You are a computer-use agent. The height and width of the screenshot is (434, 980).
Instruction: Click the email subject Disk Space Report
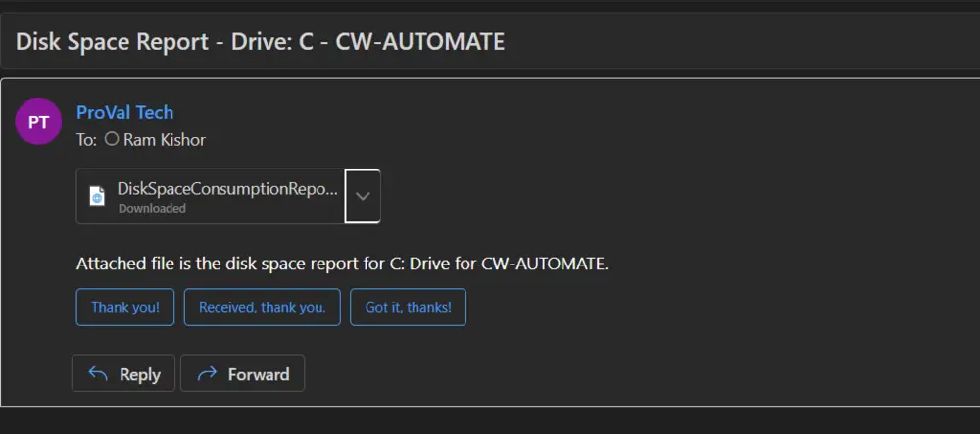(260, 42)
